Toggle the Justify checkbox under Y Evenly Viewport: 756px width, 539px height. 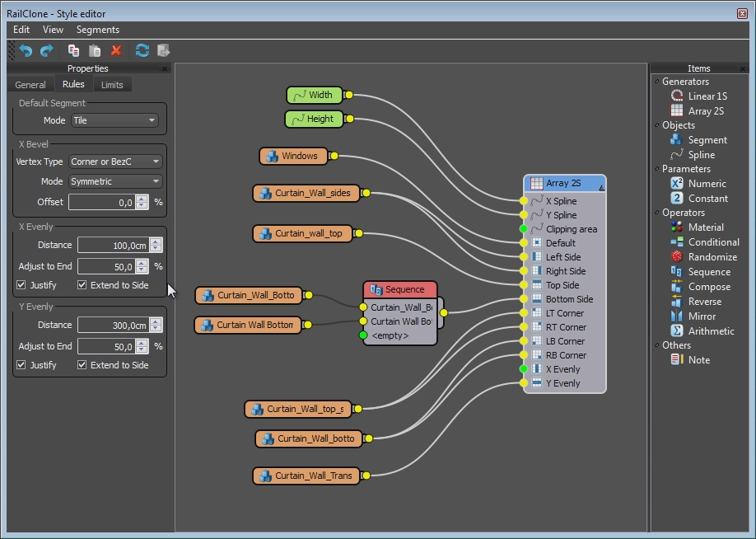pos(21,365)
